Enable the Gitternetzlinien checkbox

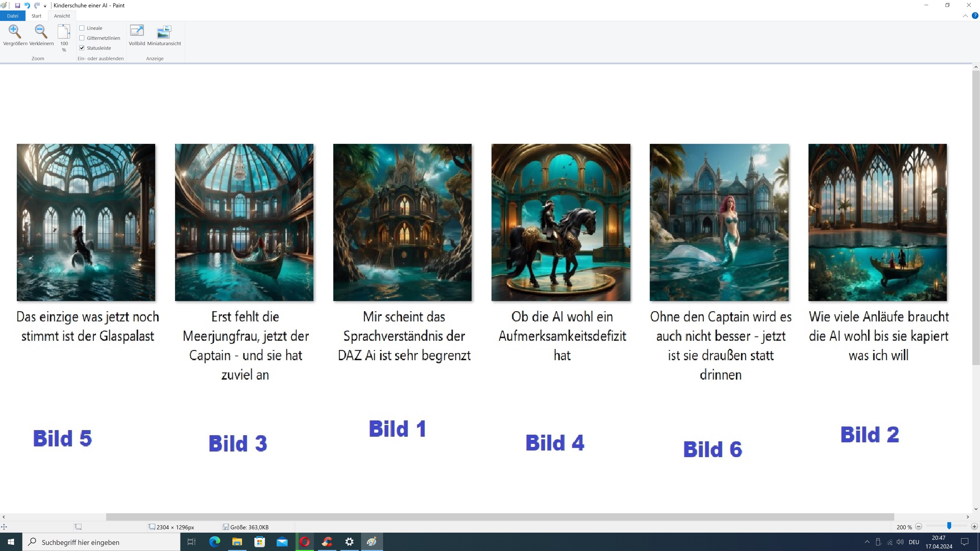[82, 38]
